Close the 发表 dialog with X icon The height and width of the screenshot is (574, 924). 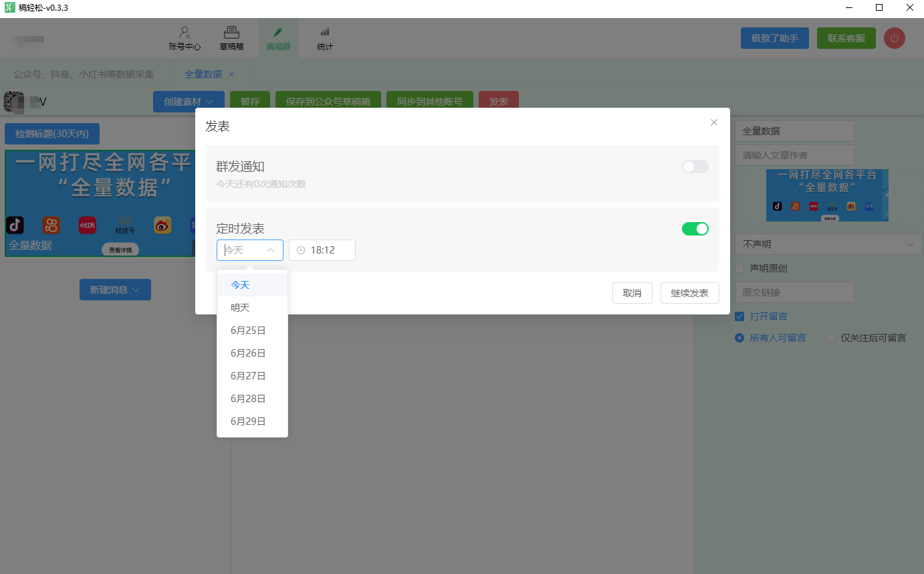[713, 122]
